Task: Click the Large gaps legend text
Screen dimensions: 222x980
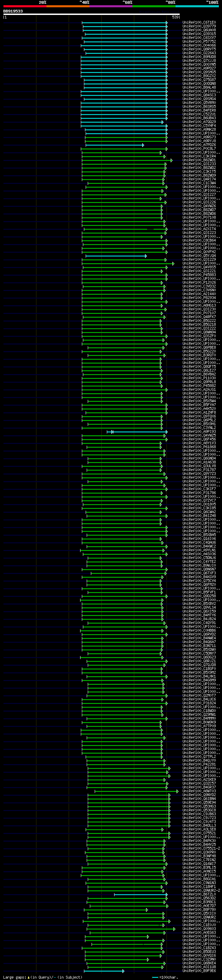Action: (x=43, y=977)
